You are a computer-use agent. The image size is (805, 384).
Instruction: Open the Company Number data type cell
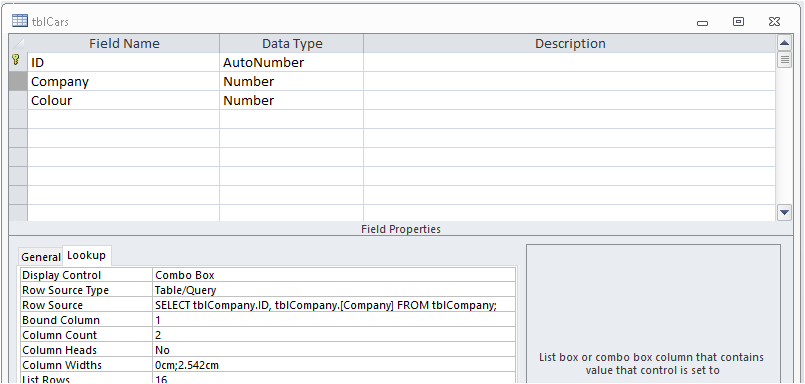click(x=292, y=82)
